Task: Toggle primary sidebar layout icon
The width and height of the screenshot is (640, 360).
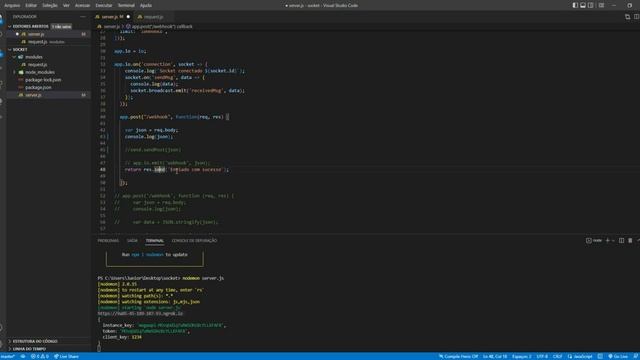Action: tap(575, 5)
